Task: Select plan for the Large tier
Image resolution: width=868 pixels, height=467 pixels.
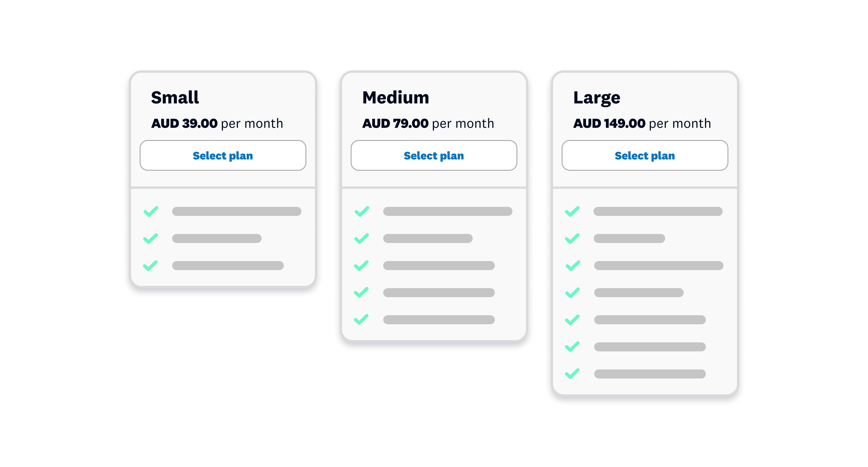Action: click(x=645, y=155)
